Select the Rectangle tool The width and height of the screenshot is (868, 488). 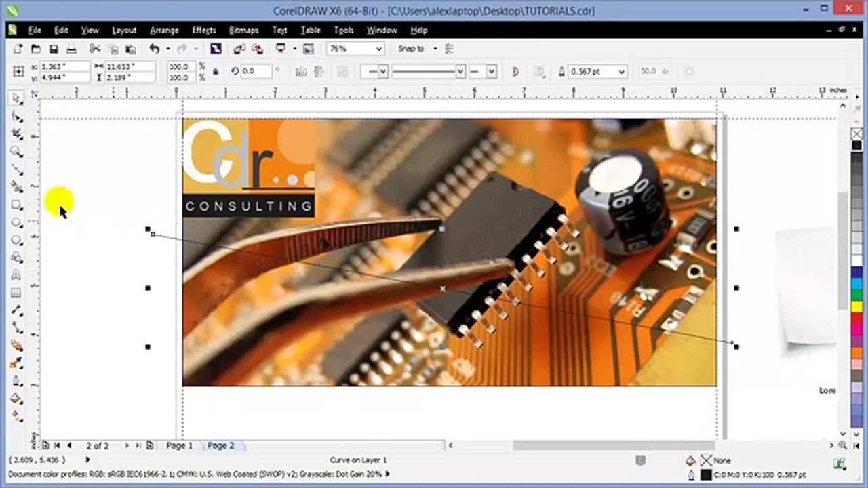point(16,205)
